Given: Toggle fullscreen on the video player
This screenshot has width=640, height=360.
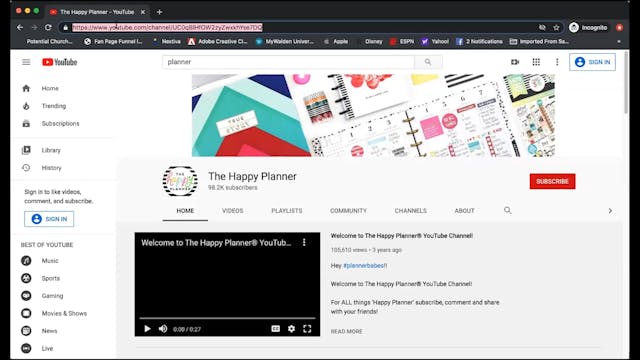Looking at the screenshot, I should pyautogui.click(x=307, y=329).
